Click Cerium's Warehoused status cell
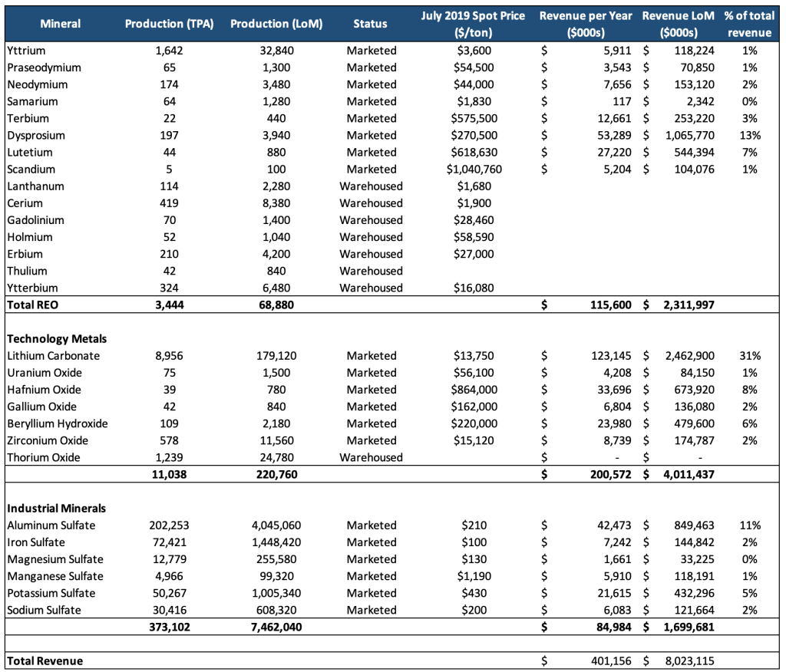Viewport: 786px width, 672px height. (x=371, y=203)
